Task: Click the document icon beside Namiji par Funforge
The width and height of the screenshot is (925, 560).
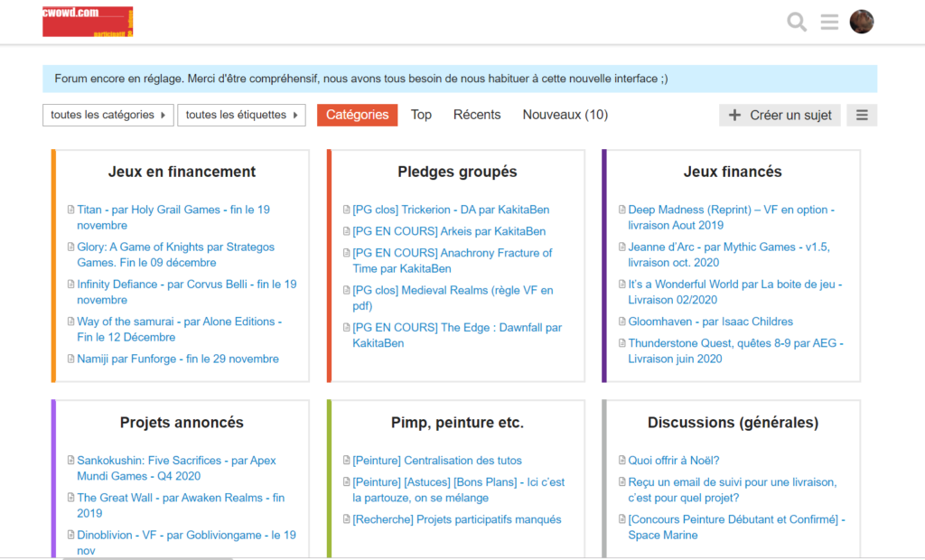Action: 70,359
